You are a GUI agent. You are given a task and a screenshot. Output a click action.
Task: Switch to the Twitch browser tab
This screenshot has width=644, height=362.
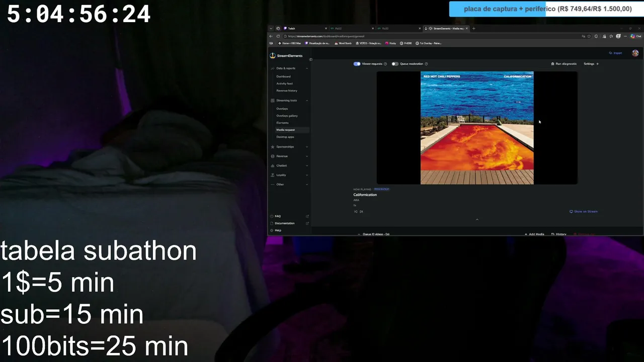(304, 28)
